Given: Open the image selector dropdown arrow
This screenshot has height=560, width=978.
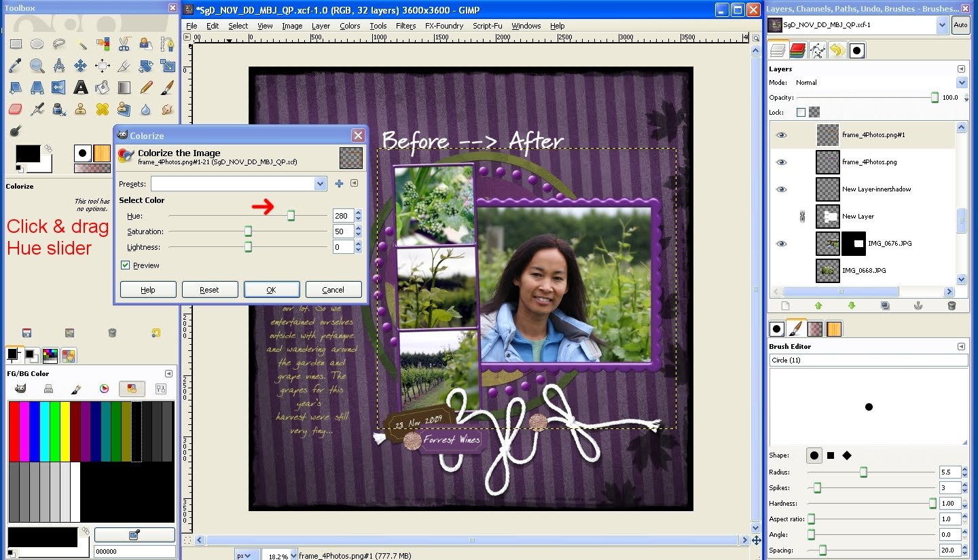Looking at the screenshot, I should coord(941,25).
